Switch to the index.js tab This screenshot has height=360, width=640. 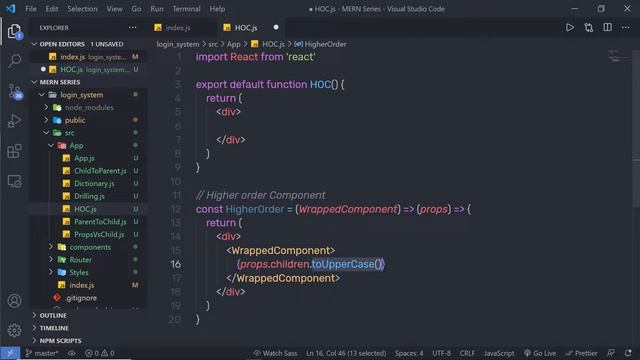click(178, 27)
